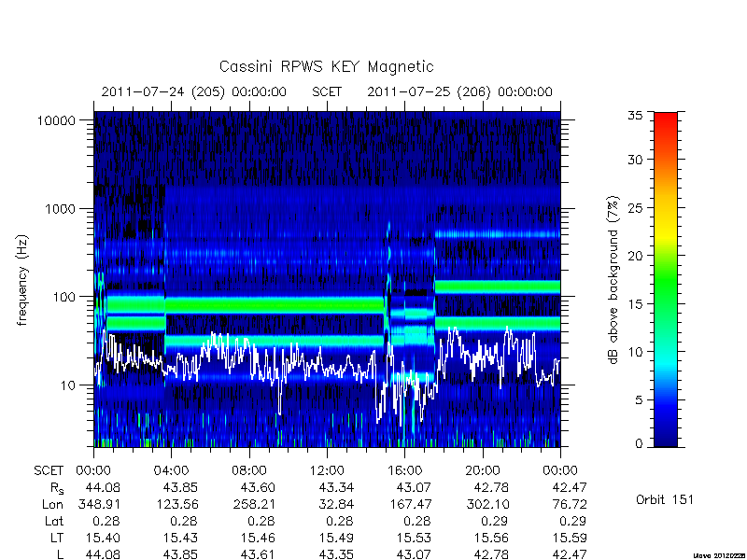This screenshot has height=560, width=747.
Task: Click the Rs value 44.08
Action: (x=103, y=487)
